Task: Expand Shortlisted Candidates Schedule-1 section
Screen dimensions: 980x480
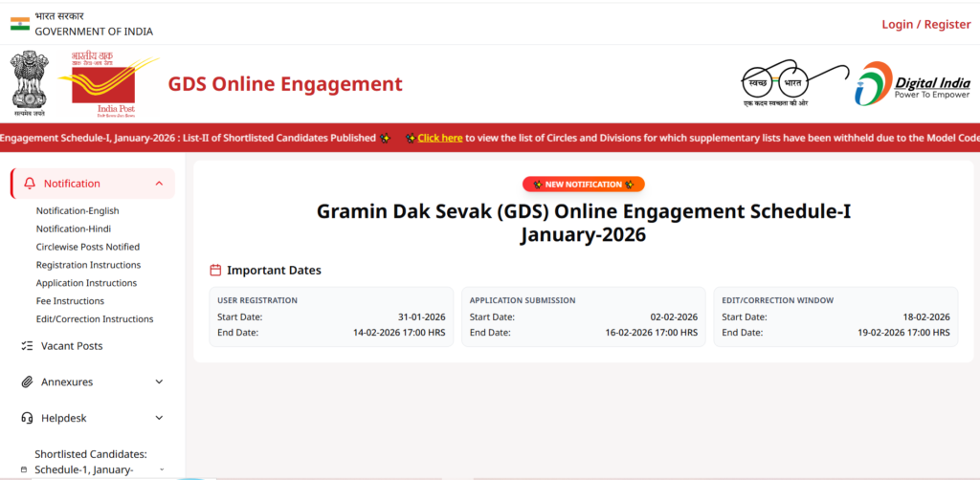Action: (x=161, y=469)
